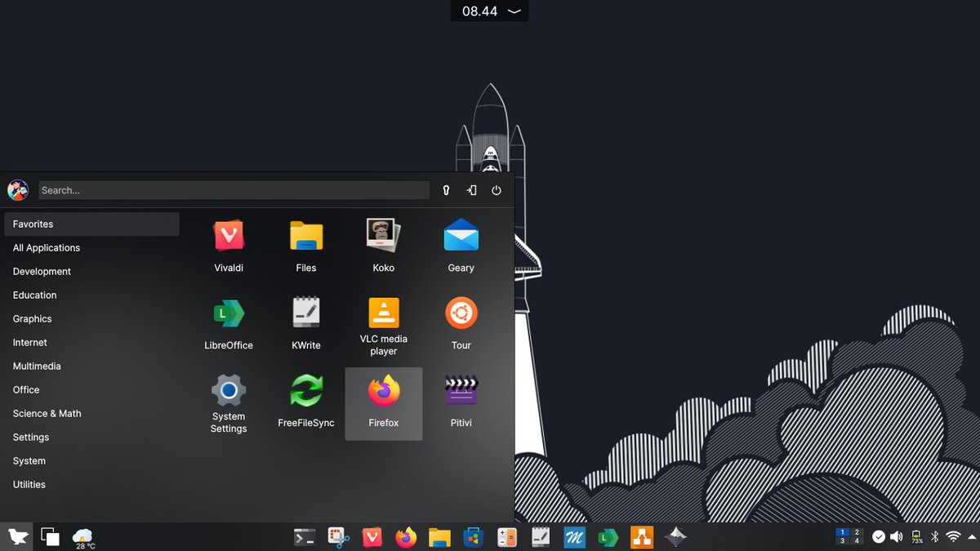This screenshot has height=551, width=980.
Task: Open the file manager taskbar icon
Action: [439, 537]
